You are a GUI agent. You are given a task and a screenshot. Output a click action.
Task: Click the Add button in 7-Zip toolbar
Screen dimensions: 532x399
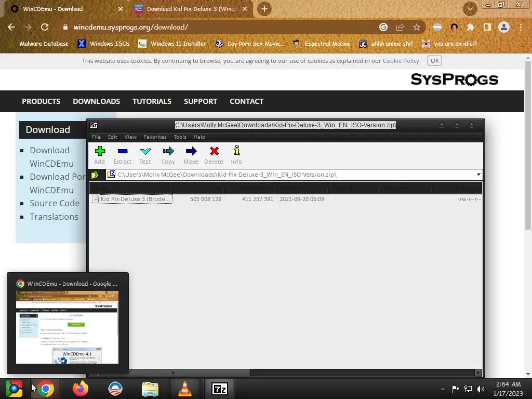tap(100, 155)
